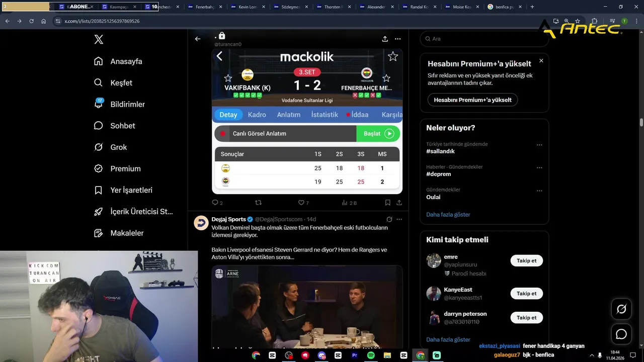644x362 pixels.
Task: Play the Steven Gerrard video thumbnail
Action: click(307, 307)
